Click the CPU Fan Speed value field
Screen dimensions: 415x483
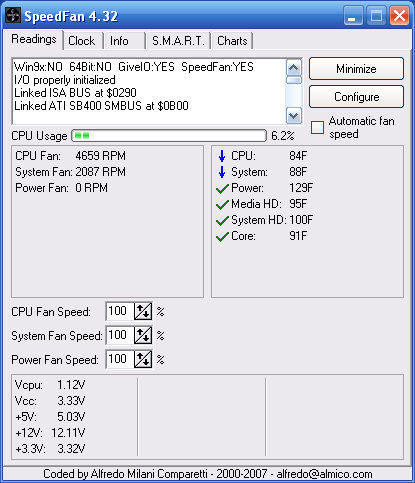(x=120, y=311)
